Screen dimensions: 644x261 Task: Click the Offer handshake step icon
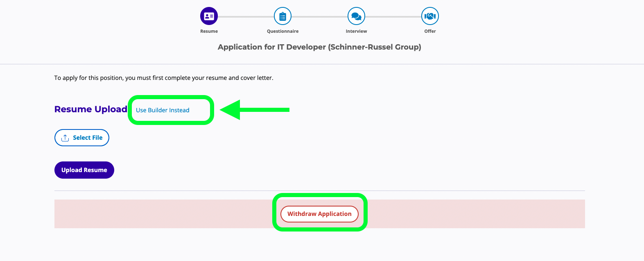(x=430, y=16)
